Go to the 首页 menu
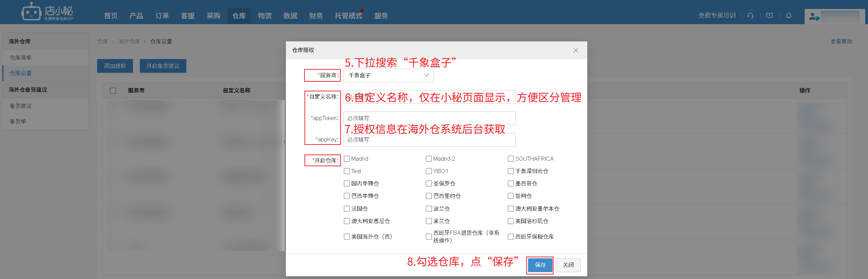Viewport: 868px width, 279px height. pos(111,16)
